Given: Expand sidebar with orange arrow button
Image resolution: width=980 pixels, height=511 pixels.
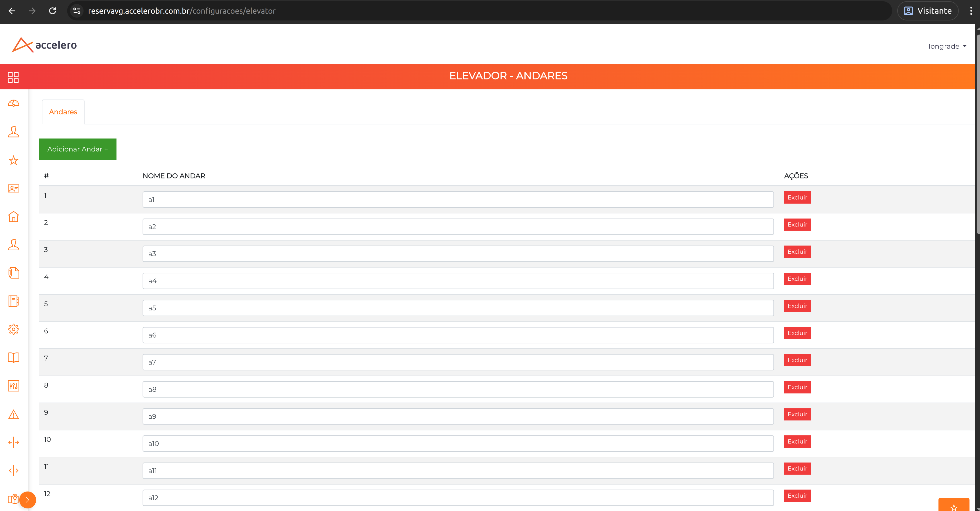Looking at the screenshot, I should click(x=27, y=500).
